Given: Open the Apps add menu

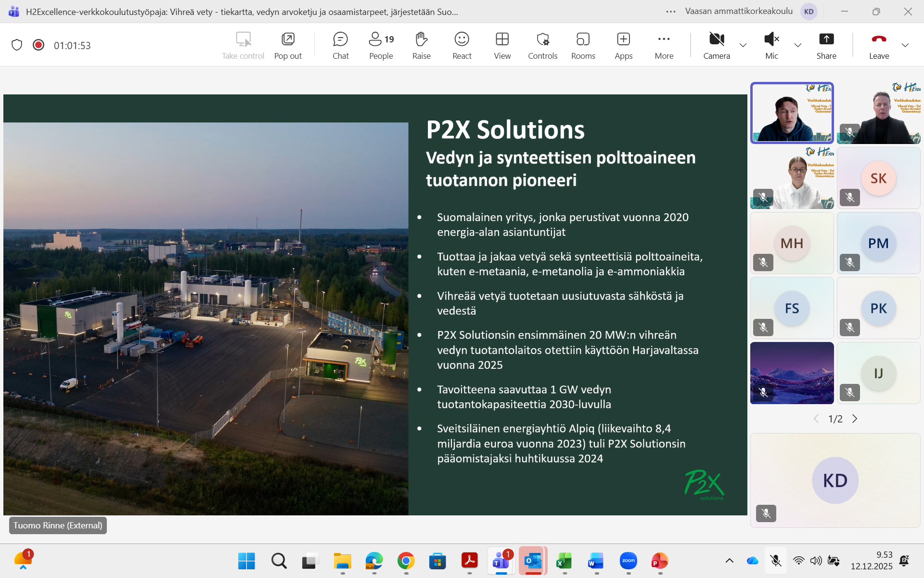Looking at the screenshot, I should pyautogui.click(x=623, y=45).
